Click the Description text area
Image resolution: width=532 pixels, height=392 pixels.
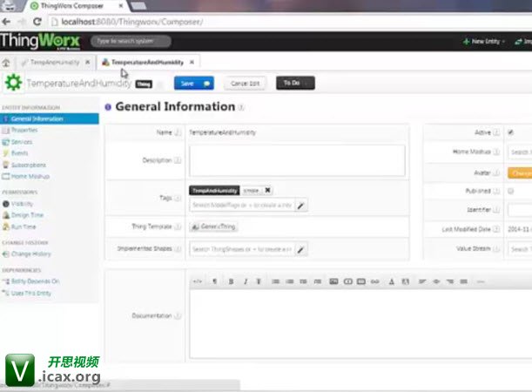(297, 161)
